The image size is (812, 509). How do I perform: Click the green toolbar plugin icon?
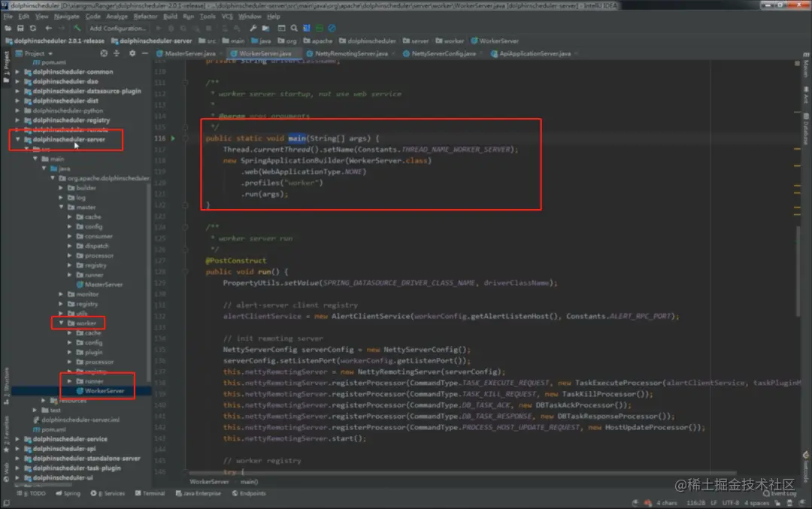[319, 28]
